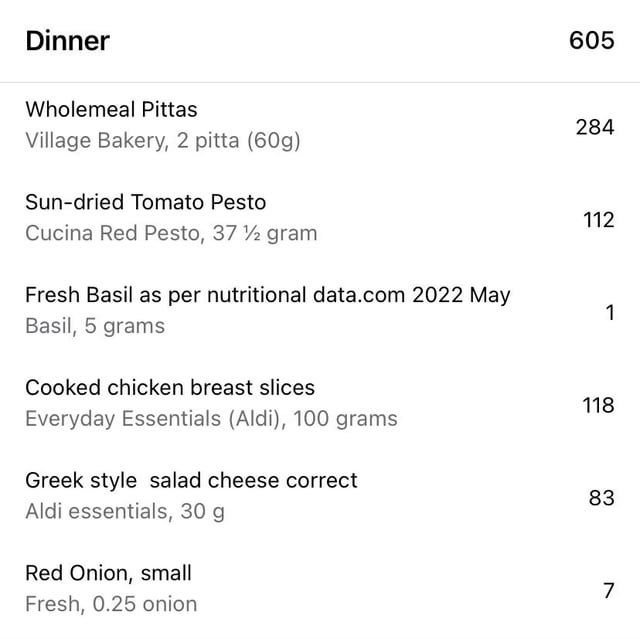Tap Everyday Essentials (Aldi) serving text
The height and width of the screenshot is (639, 640).
point(211,419)
